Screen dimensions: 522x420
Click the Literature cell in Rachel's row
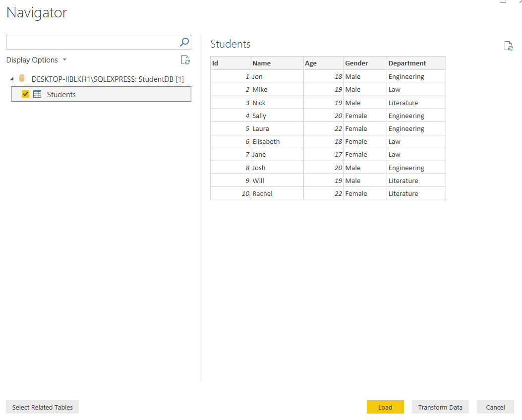[416, 193]
